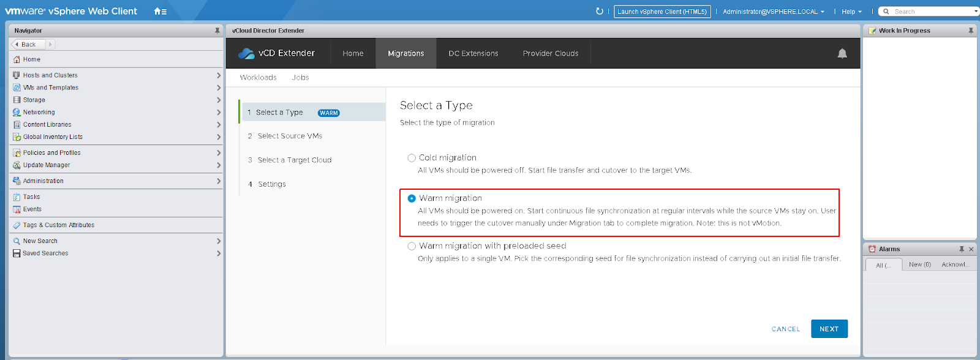Screen dimensions: 980x360
Task: Click the notification bell icon
Action: pos(842,53)
